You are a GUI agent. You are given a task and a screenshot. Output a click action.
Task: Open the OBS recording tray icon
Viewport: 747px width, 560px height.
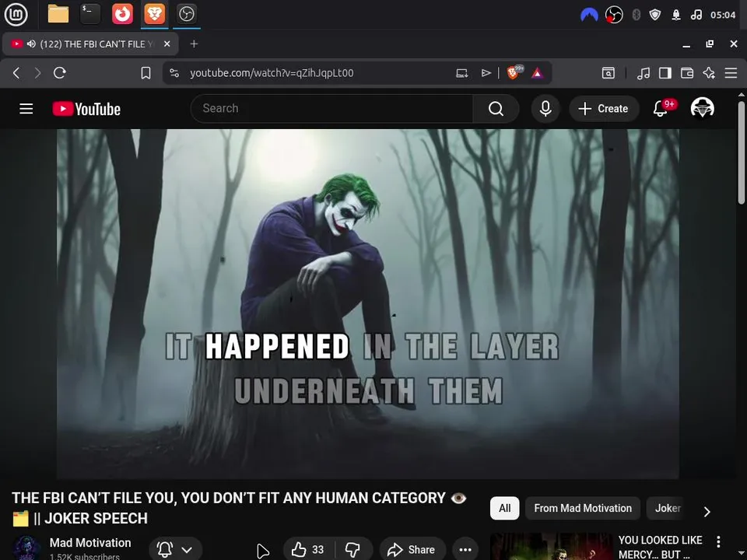click(x=614, y=15)
